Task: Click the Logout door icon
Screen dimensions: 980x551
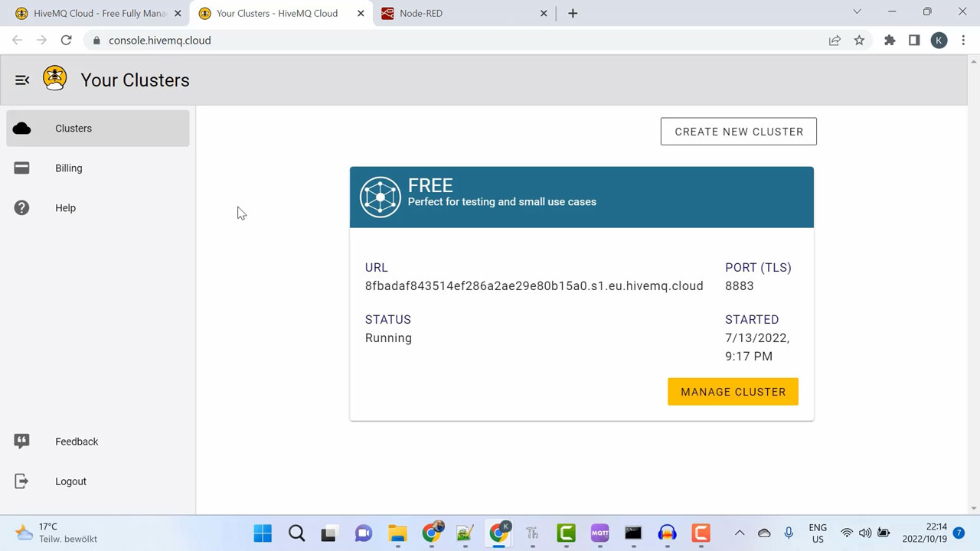Action: pos(22,481)
